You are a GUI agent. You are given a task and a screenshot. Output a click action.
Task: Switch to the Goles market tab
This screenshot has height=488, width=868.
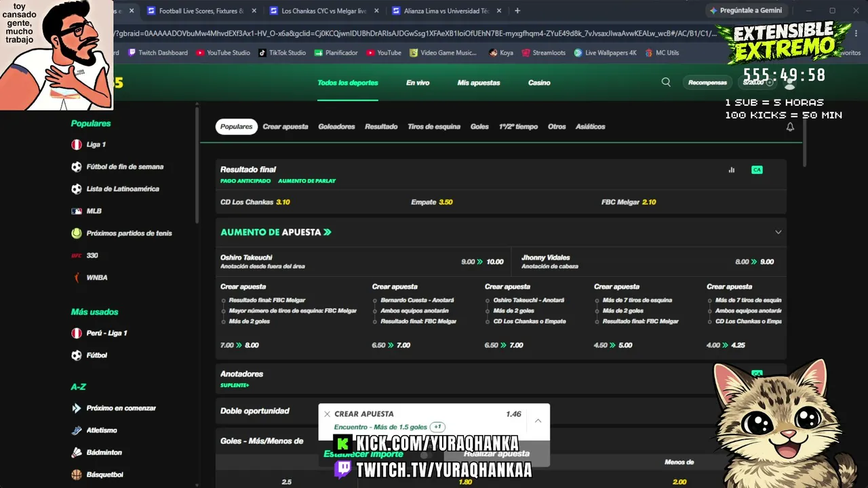[479, 127]
